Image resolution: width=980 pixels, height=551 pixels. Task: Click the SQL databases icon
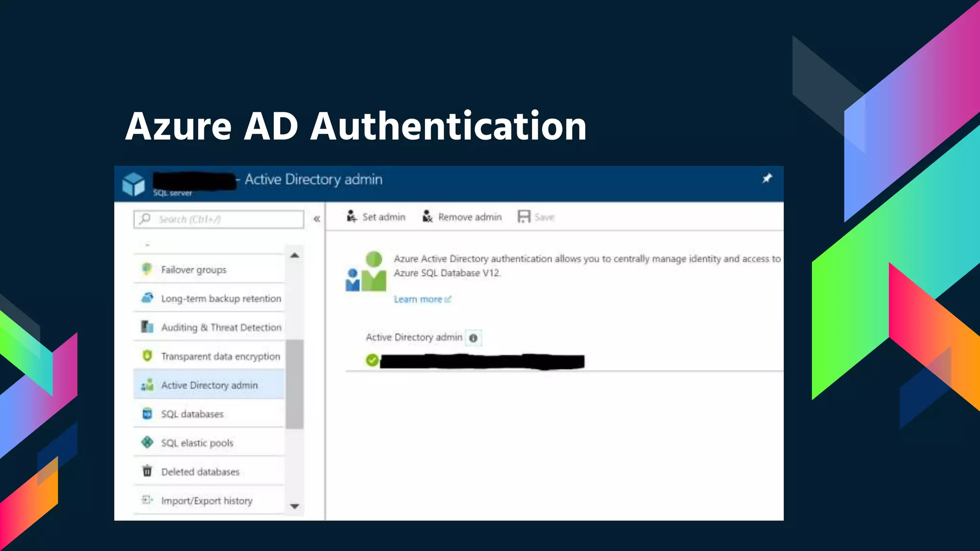pyautogui.click(x=147, y=414)
